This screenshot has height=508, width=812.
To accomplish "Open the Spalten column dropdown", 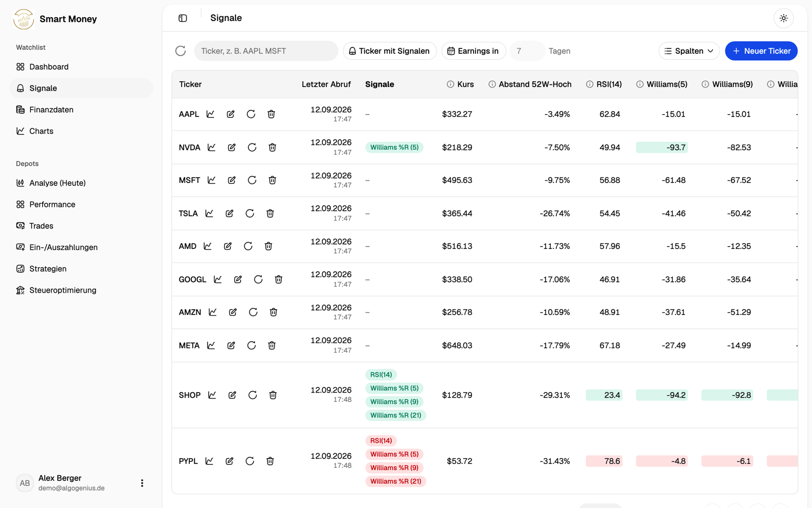I will click(x=689, y=51).
